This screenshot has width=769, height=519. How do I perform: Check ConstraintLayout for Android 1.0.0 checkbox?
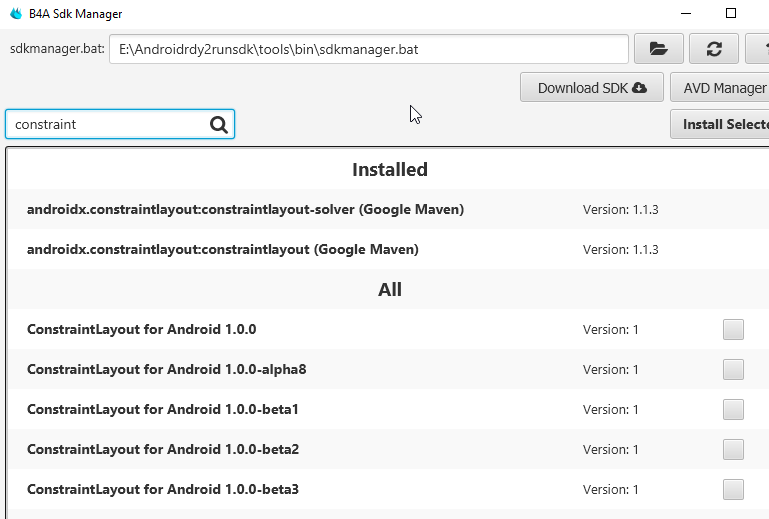[x=733, y=329]
